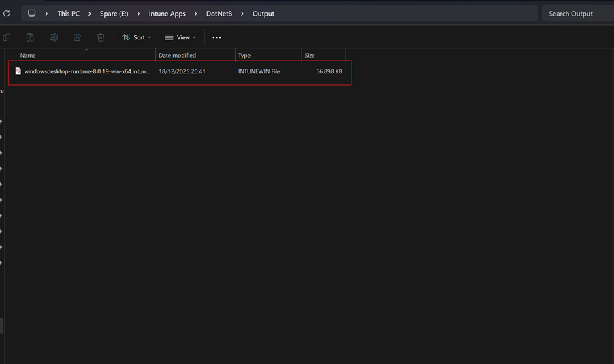Click the Output breadcrumb segment

pos(263,14)
